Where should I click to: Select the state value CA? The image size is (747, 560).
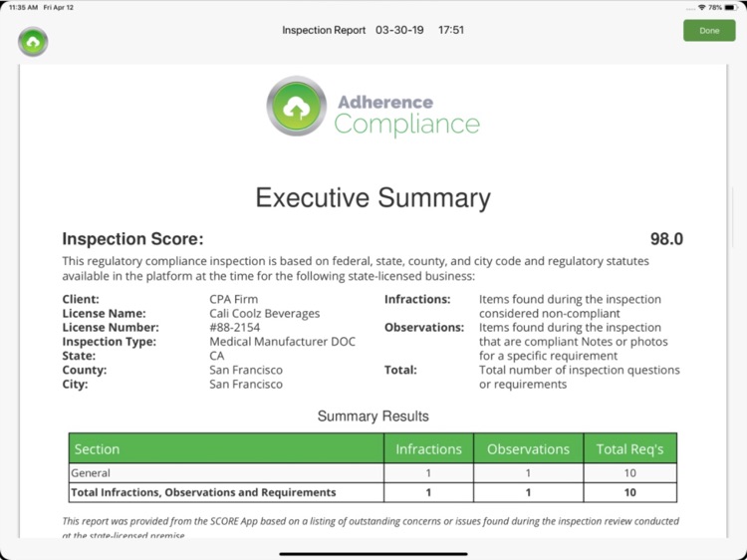point(217,356)
